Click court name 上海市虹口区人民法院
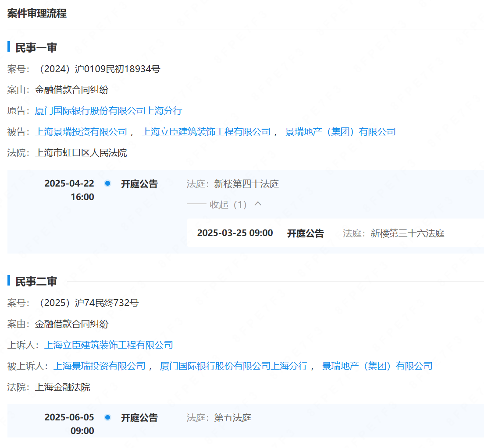Screen dimensions: 484x448 81,153
